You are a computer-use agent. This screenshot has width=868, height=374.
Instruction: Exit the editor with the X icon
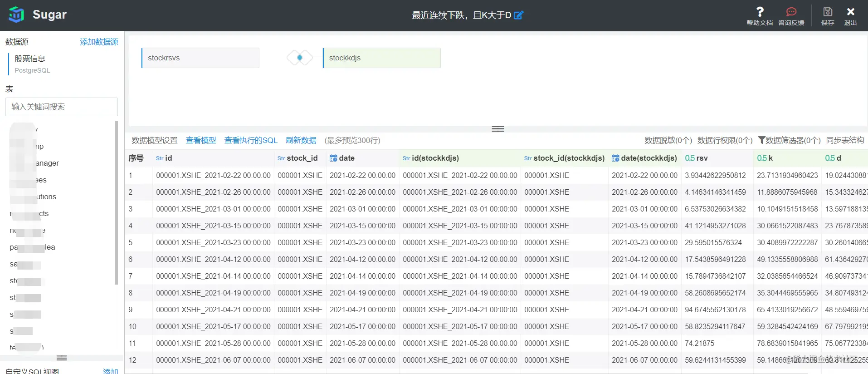point(850,12)
